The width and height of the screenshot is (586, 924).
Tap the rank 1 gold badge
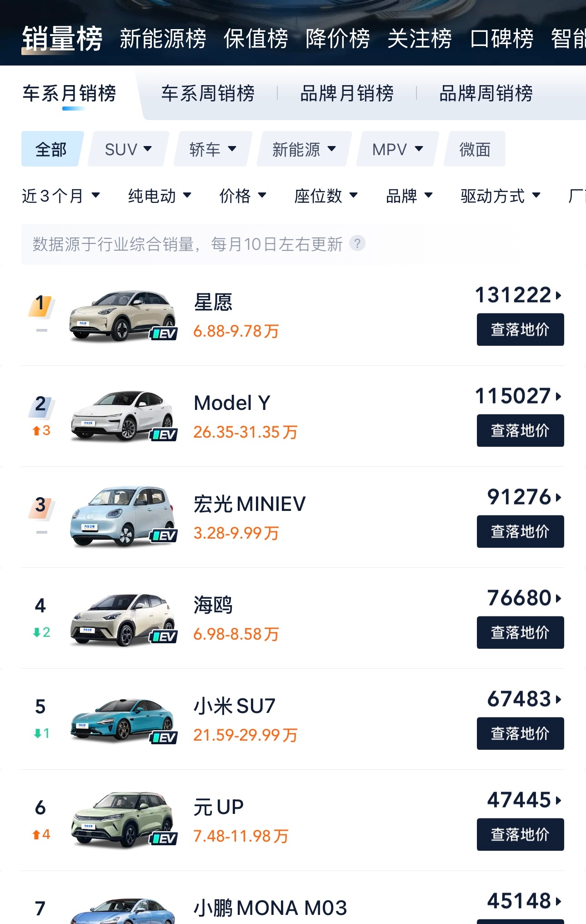pyautogui.click(x=41, y=305)
